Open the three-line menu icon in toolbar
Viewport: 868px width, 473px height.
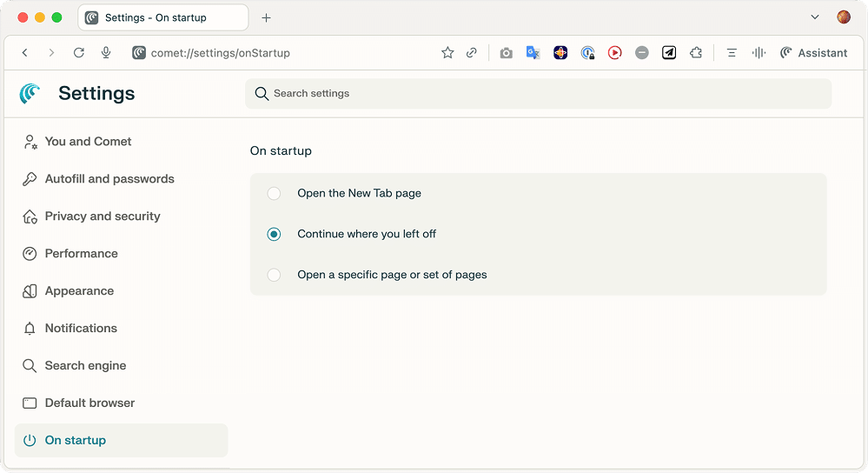coord(732,53)
